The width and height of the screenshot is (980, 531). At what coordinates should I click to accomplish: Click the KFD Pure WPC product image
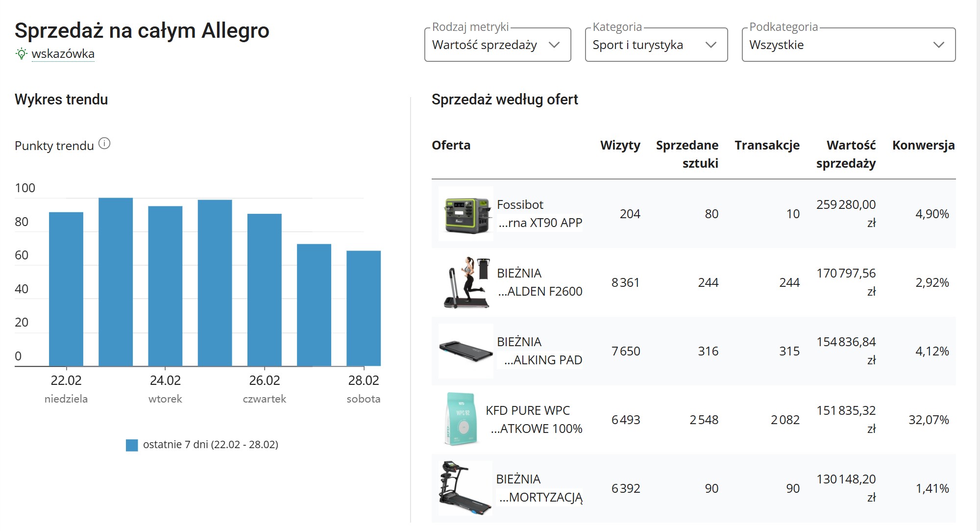click(461, 420)
